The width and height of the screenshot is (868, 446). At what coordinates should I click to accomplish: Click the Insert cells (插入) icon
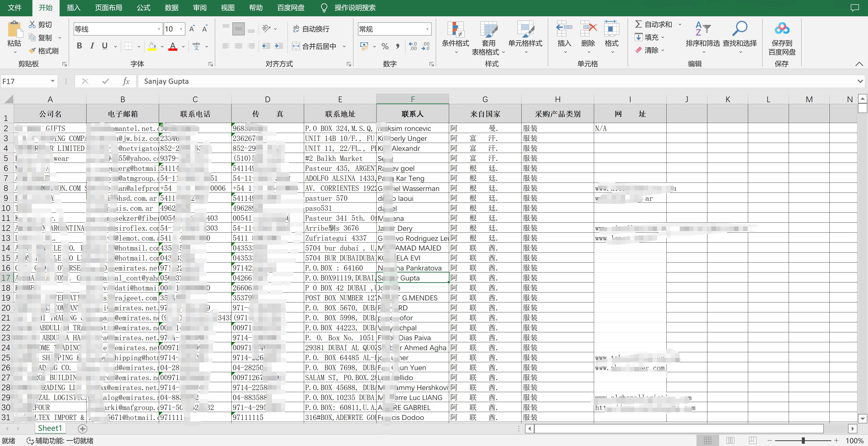(564, 29)
